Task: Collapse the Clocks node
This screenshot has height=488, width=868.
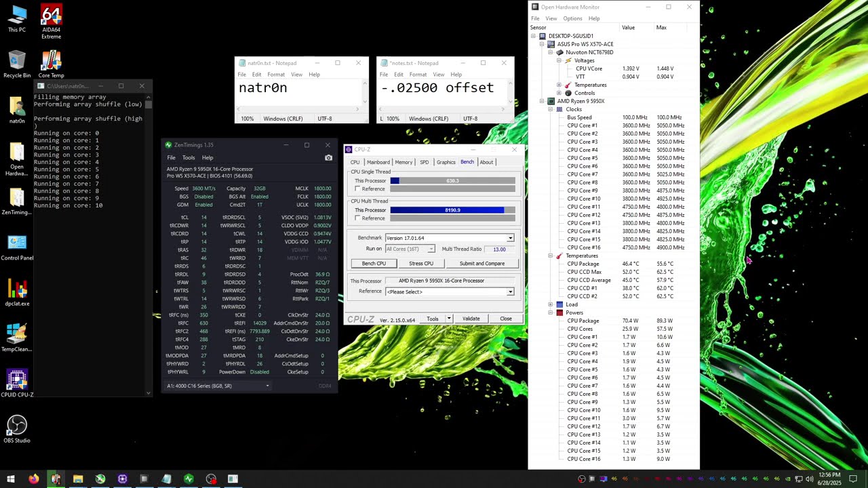Action: pos(550,109)
